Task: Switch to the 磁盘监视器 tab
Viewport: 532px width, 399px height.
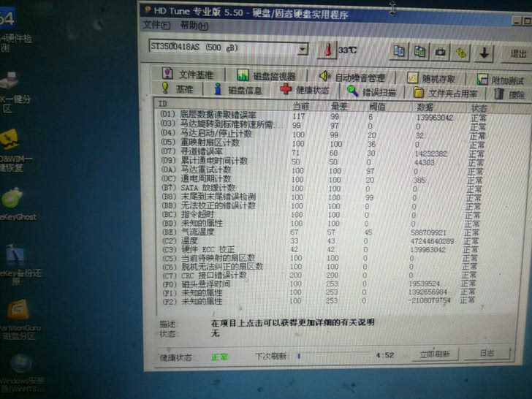Action: [266, 75]
